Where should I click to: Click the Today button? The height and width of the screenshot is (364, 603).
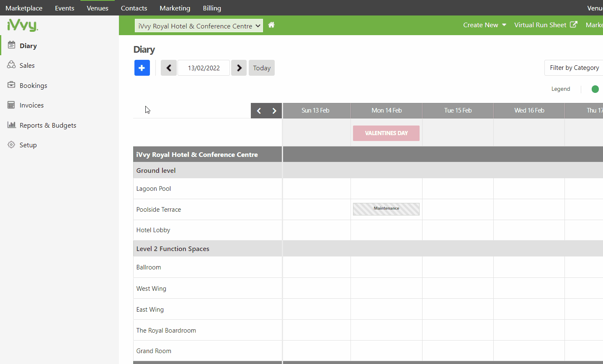262,68
